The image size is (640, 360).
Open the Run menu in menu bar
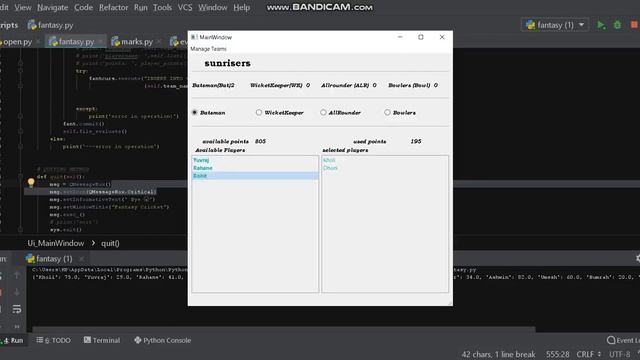point(140,7)
